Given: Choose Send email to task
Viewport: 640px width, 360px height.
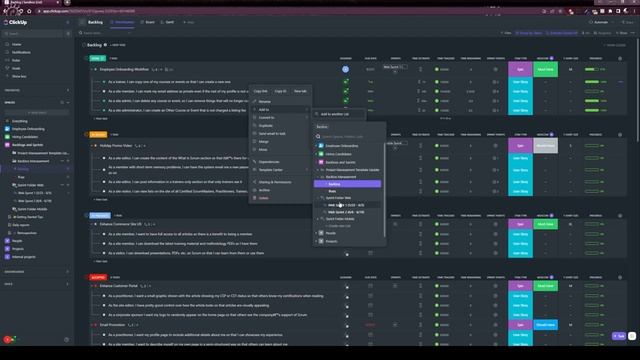Looking at the screenshot, I should (272, 133).
